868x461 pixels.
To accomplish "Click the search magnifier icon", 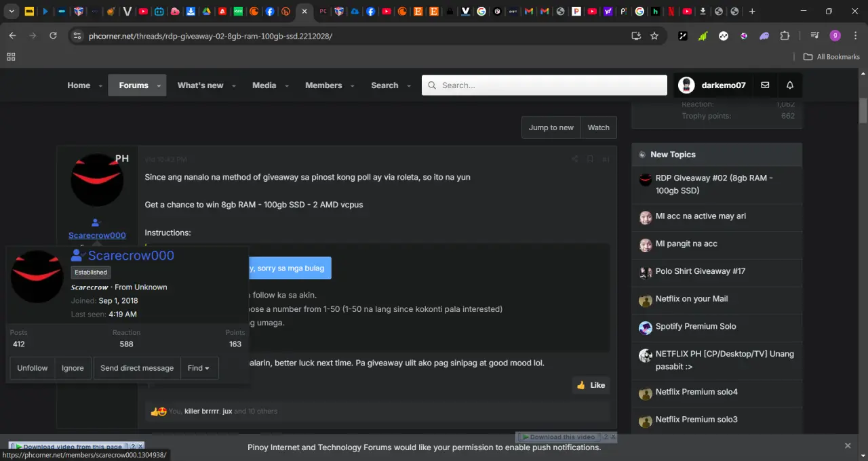I will coord(432,85).
